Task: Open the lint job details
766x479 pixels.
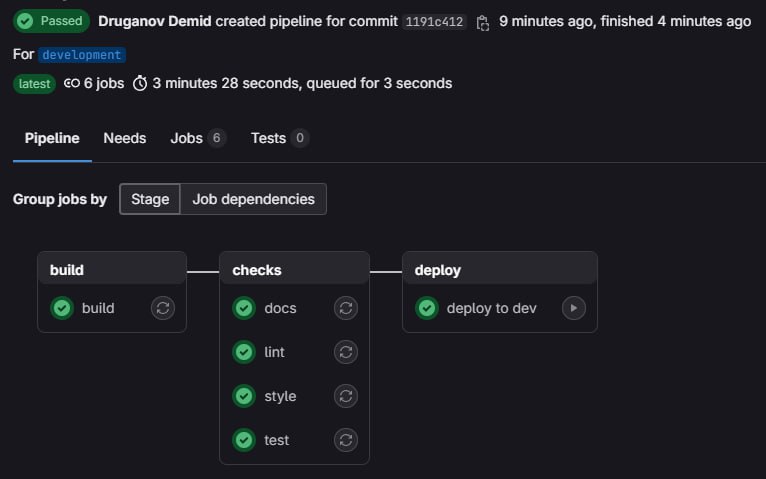Action: [274, 352]
